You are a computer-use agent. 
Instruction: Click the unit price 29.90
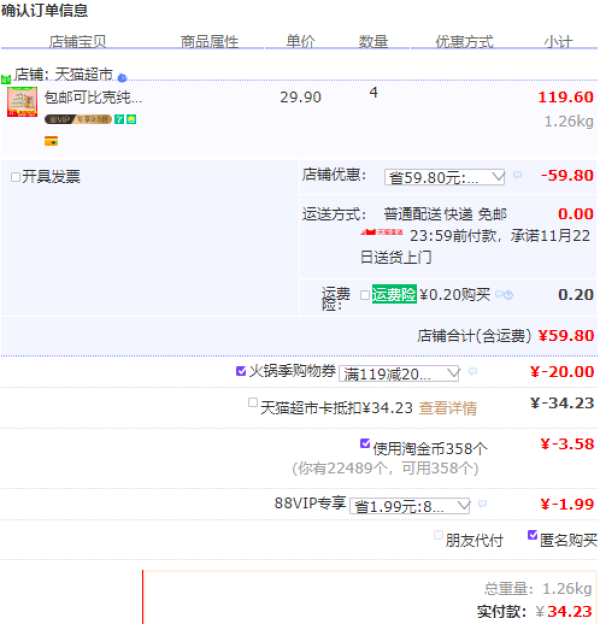(300, 97)
